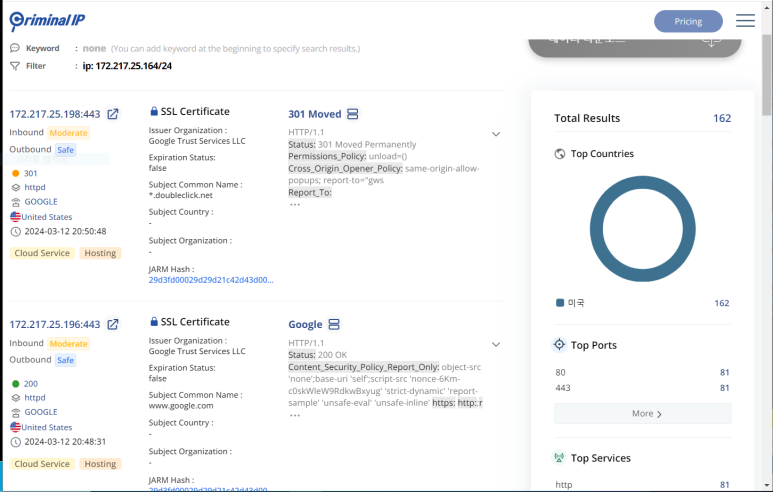The height and width of the screenshot is (492, 773).
Task: Click the Moderate inbound badge for 172.217.25.198
Action: (69, 133)
